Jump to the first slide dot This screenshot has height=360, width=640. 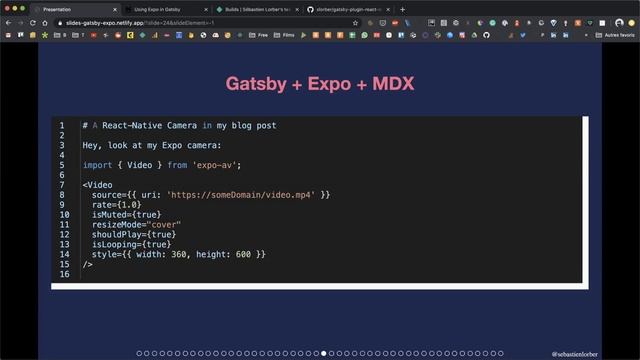(139, 353)
